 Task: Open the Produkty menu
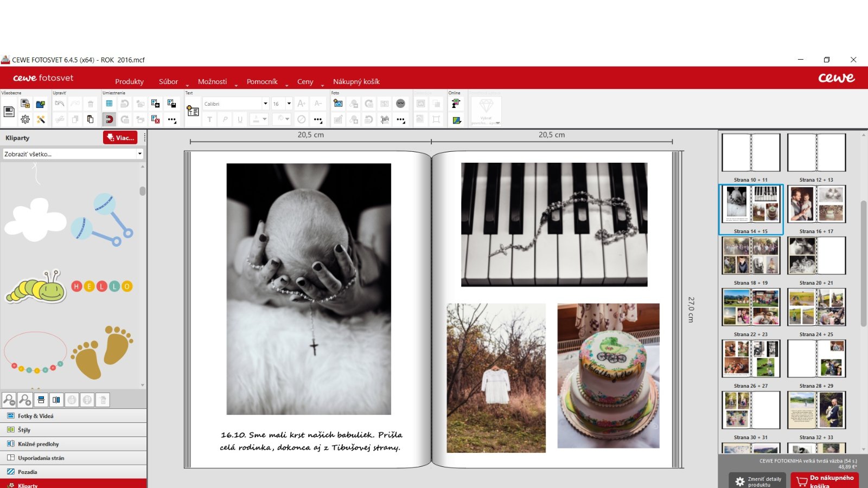click(x=129, y=81)
